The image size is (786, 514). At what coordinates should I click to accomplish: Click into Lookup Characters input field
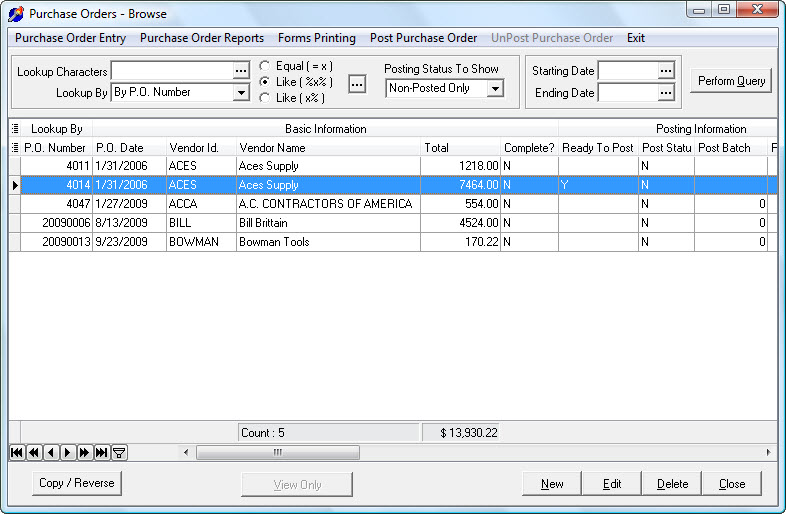(x=172, y=71)
